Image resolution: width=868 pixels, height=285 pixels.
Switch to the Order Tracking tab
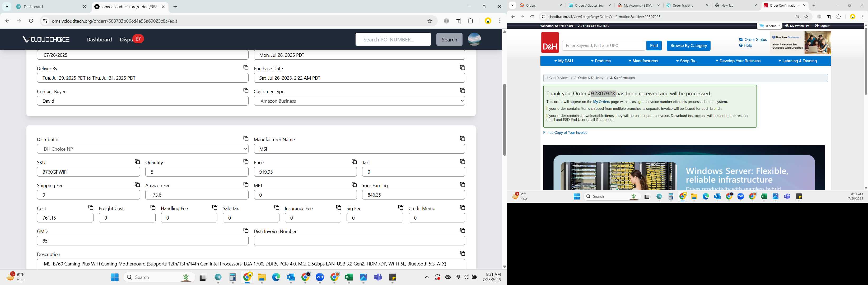pos(687,5)
